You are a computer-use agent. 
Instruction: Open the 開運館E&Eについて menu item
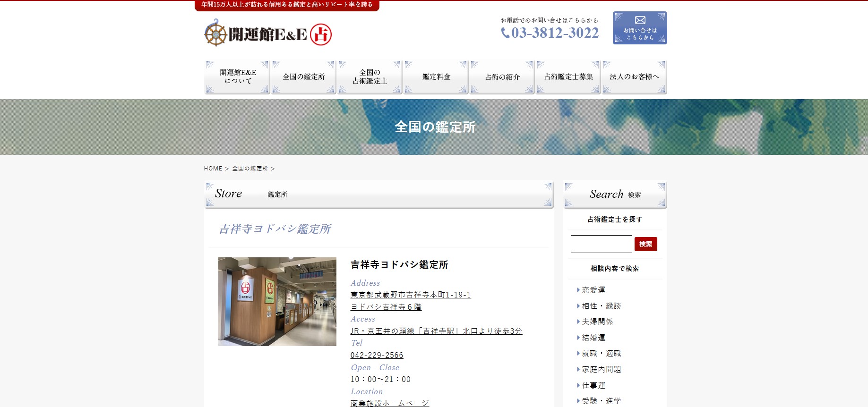coord(237,77)
